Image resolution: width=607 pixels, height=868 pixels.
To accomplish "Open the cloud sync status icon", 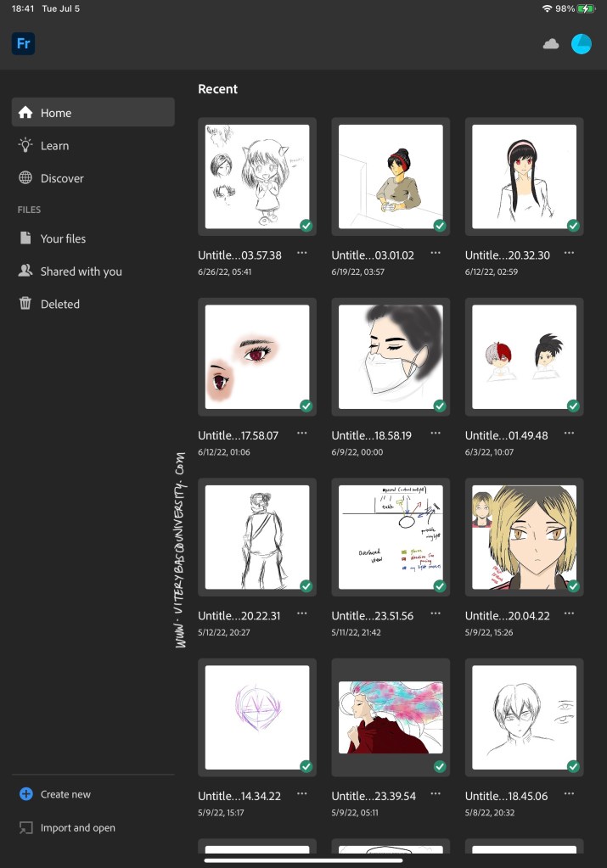I will (551, 44).
